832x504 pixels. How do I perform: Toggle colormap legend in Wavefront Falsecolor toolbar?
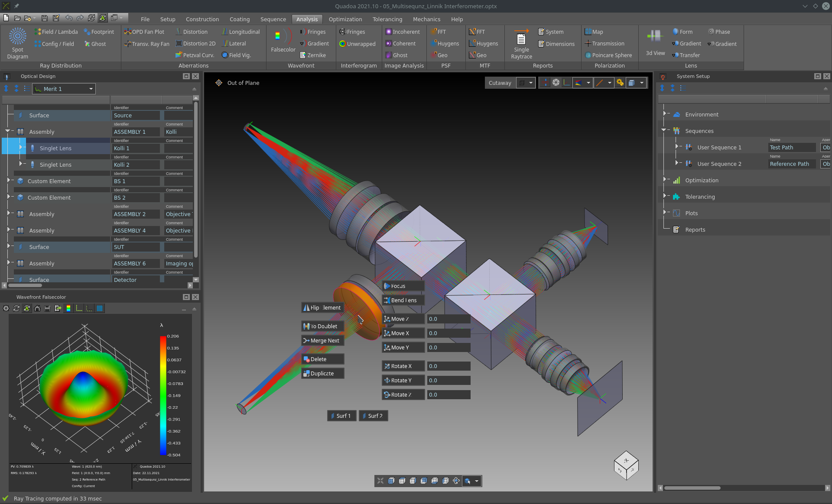[x=68, y=308]
